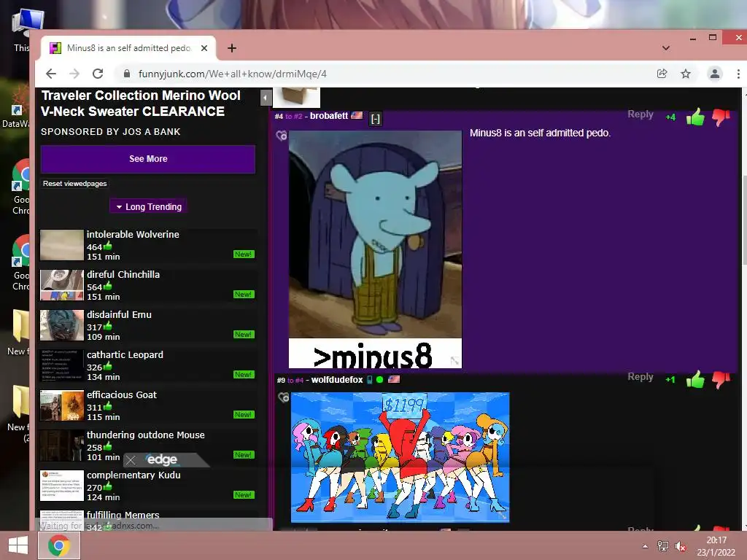This screenshot has width=747, height=560.
Task: Close the edge overlay ad
Action: pos(131,460)
